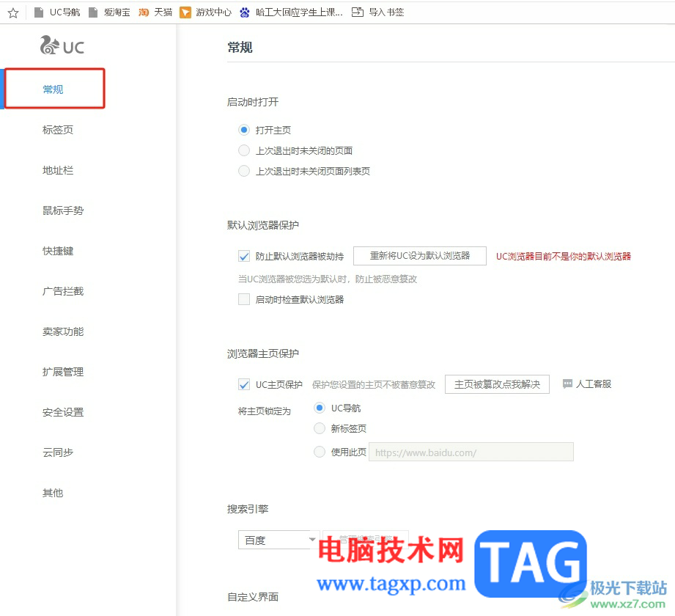The width and height of the screenshot is (675, 616).
Task: Click 主页被篡改点我解决 button
Action: 497,384
